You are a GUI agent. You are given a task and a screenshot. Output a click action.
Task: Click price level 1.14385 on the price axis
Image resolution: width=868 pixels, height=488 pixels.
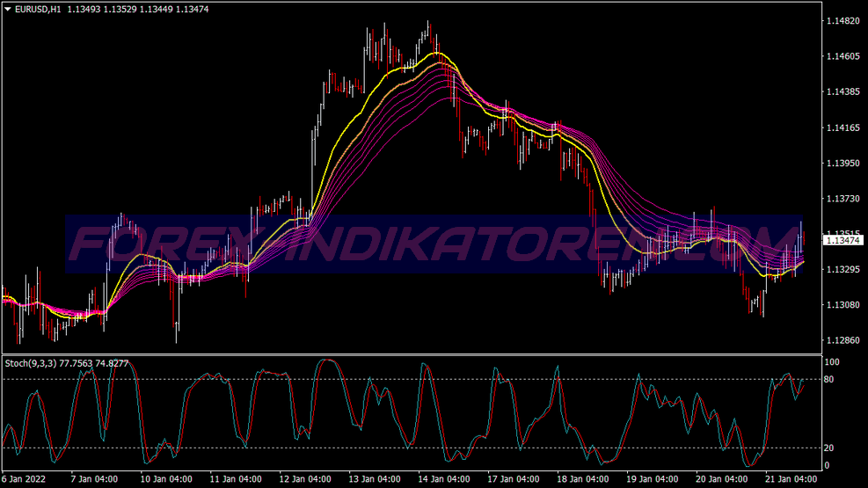pyautogui.click(x=843, y=91)
